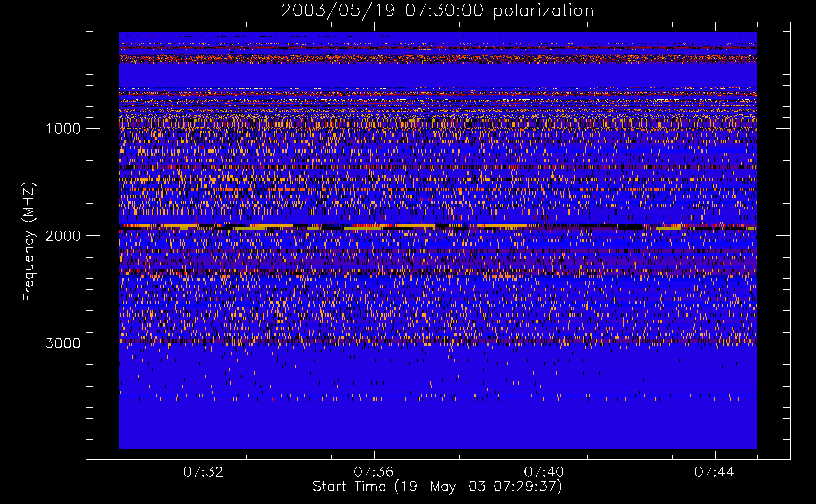The image size is (816, 504).
Task: Click the 2000 frequency tick label
Action: 64,235
